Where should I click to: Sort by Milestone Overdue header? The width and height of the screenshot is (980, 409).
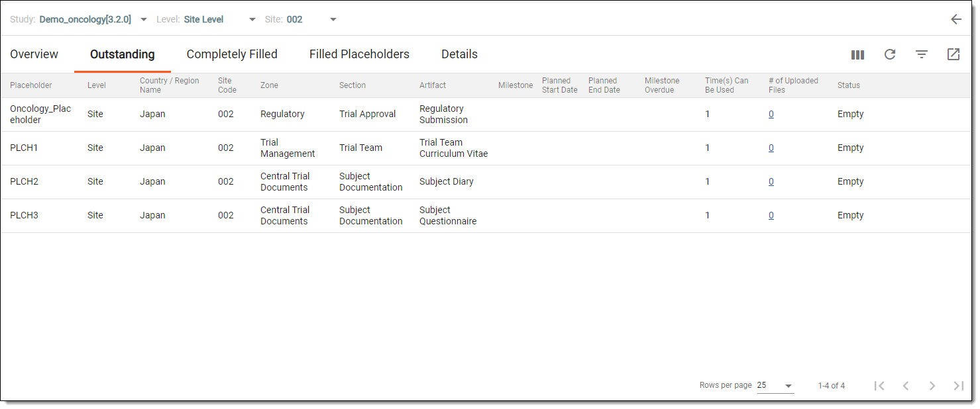pyautogui.click(x=662, y=85)
